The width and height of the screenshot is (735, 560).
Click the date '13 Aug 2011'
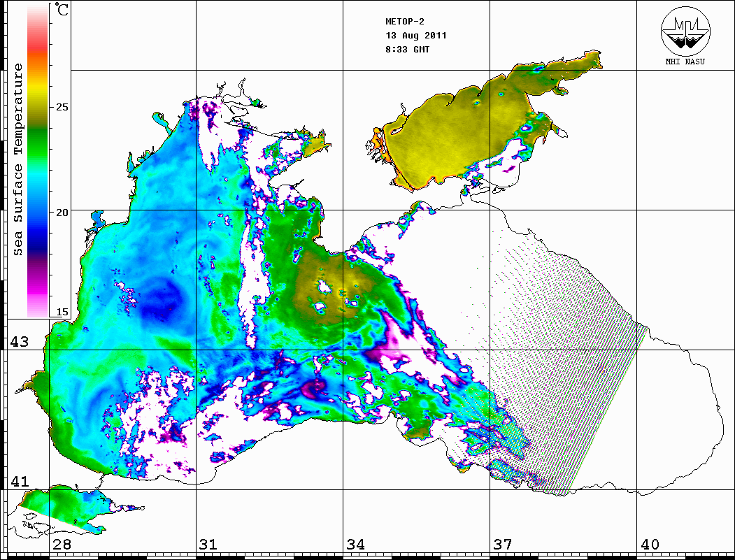point(416,35)
